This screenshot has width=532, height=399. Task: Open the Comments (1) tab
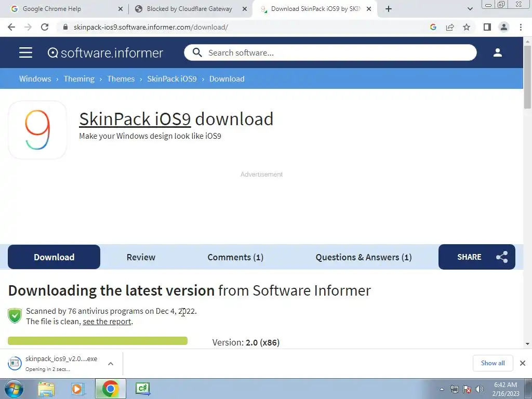(235, 257)
